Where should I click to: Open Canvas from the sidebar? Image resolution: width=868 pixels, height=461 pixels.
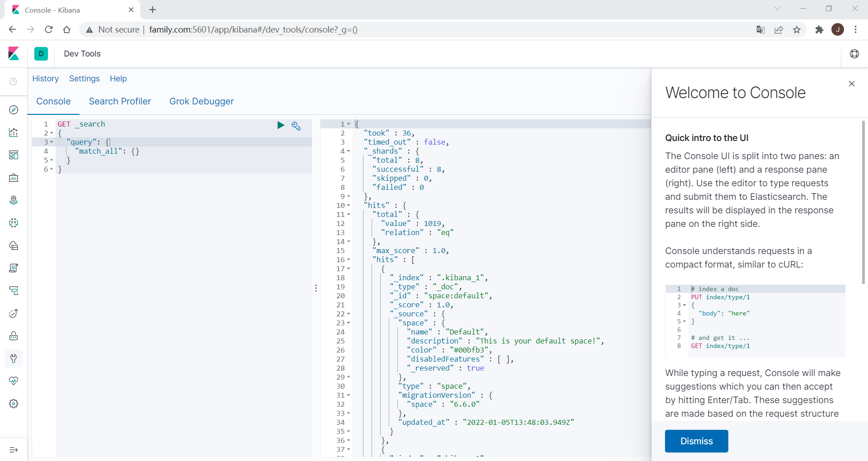(14, 178)
